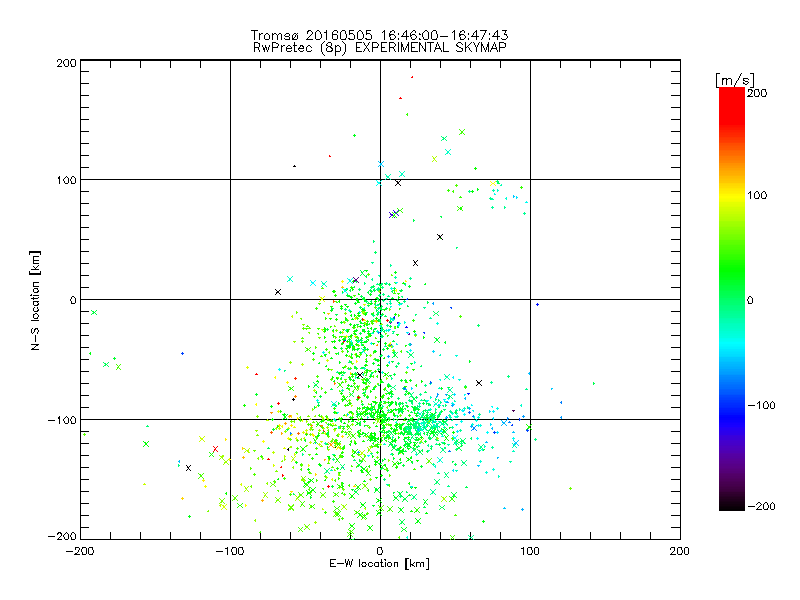This screenshot has width=800, height=600.
Task: Click the x-axis tick label '0'
Action: (380, 551)
